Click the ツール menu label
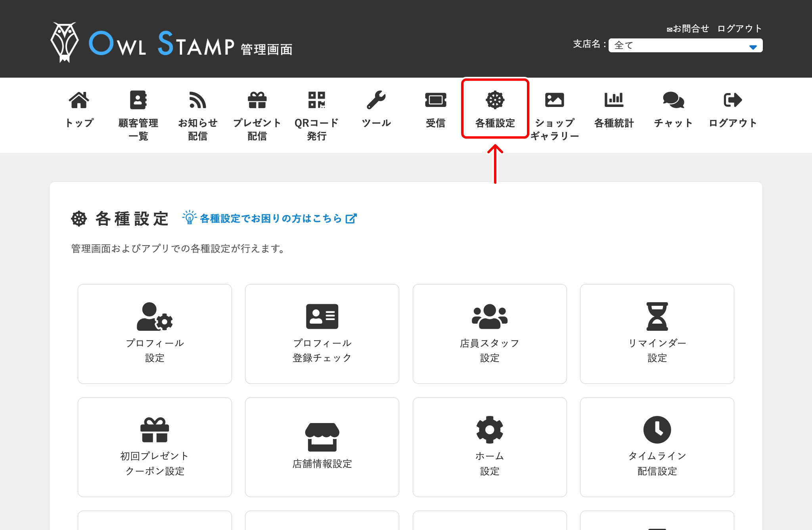Screen dimensions: 812x530 click(376, 123)
